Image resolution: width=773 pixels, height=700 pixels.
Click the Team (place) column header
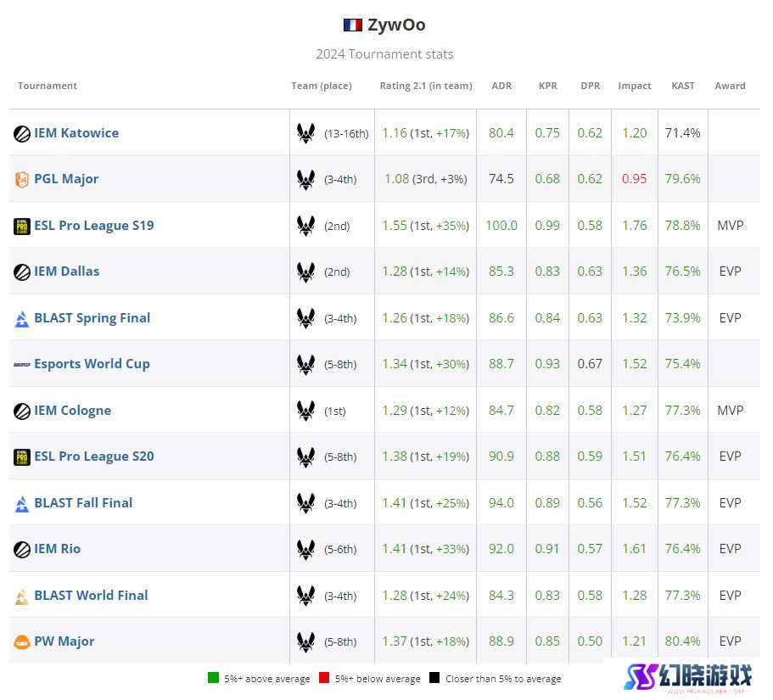coord(322,86)
